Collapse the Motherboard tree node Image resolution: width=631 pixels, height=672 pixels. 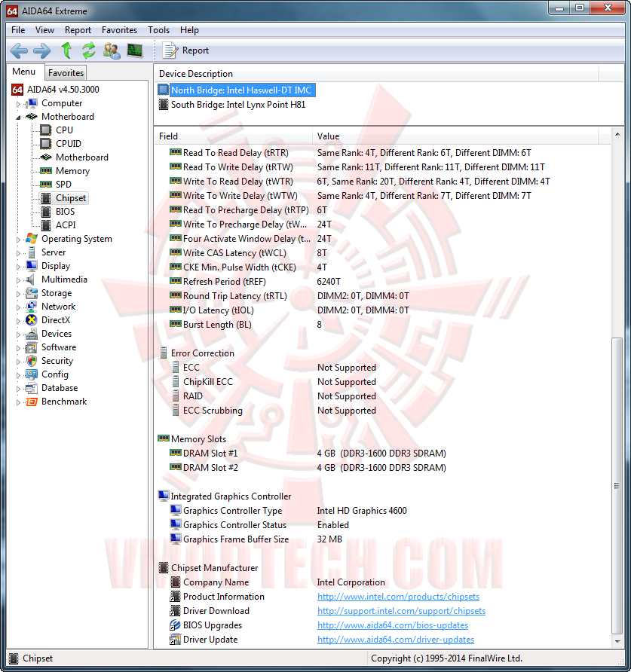(18, 117)
